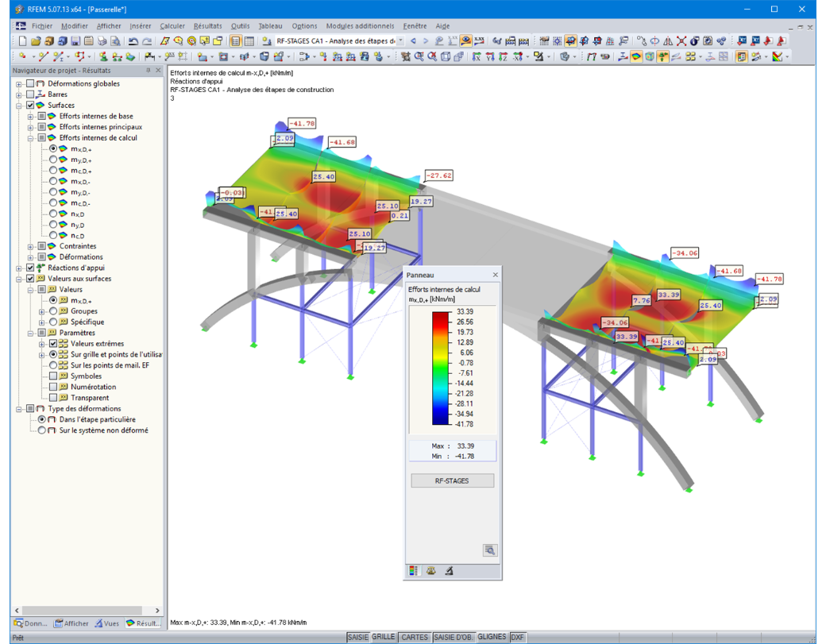Enable the Symboles checkbox
The width and height of the screenshot is (826, 644).
click(x=53, y=376)
